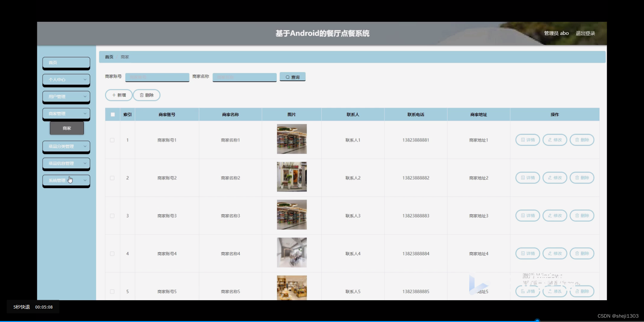
Task: Click 删除 for 商家账号2 row
Action: pyautogui.click(x=582, y=178)
